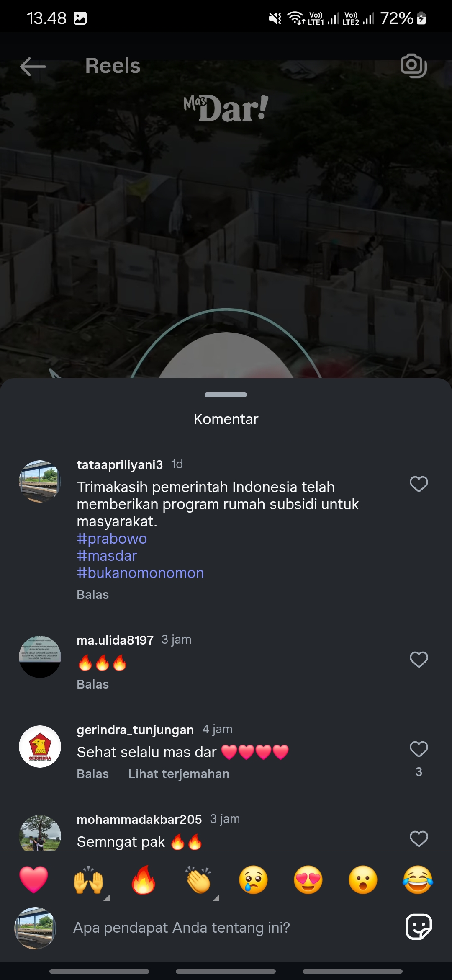The image size is (452, 980).
Task: Tap Balas under tataapriliyani3's comment
Action: click(x=93, y=595)
